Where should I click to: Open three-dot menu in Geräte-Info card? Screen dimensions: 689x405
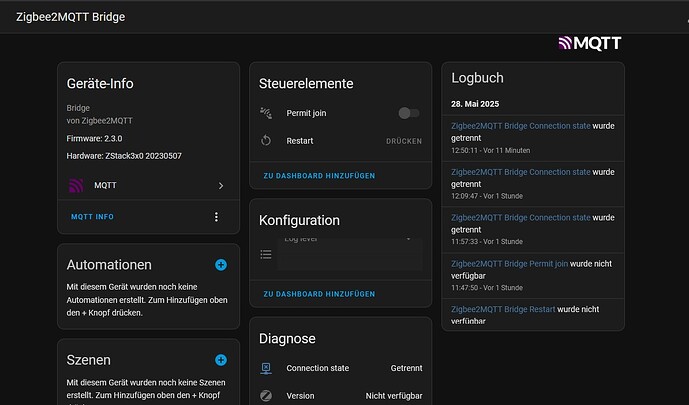click(x=216, y=217)
